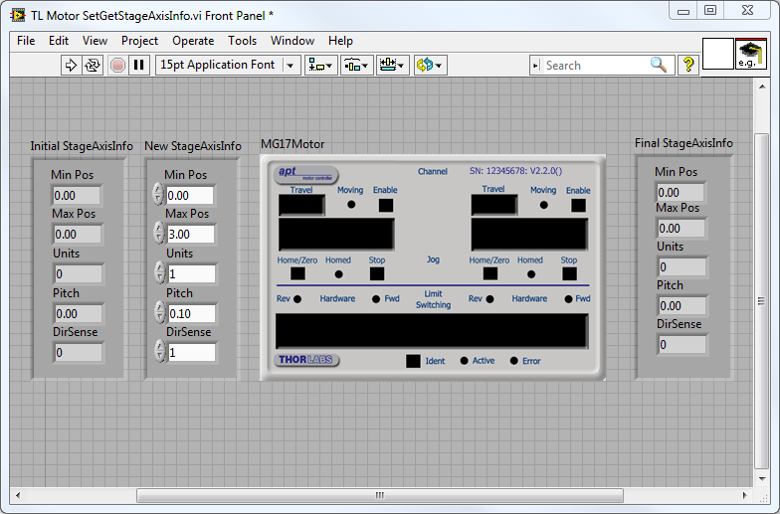Open the Reorder dropdown
Image resolution: width=780 pixels, height=514 pixels.
[430, 65]
